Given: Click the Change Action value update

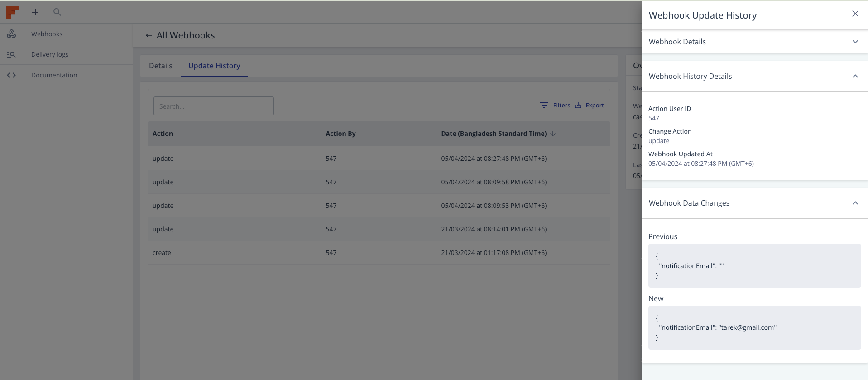Looking at the screenshot, I should tap(659, 141).
